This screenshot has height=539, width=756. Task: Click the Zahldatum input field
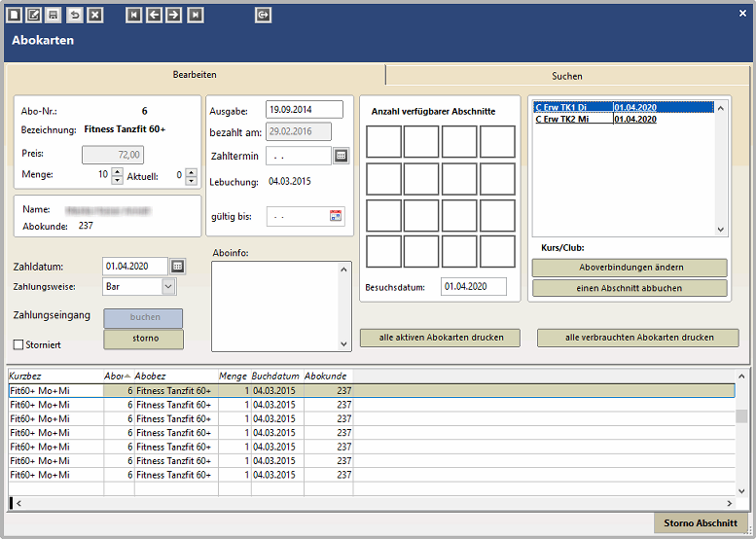click(135, 267)
